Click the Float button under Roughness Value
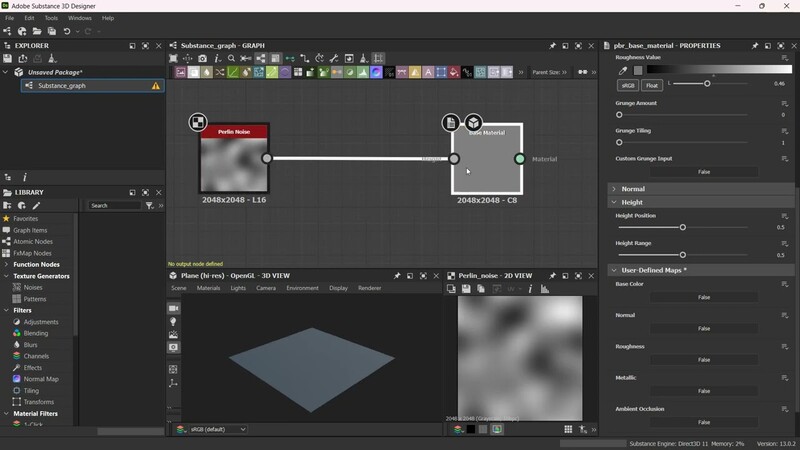 click(x=650, y=85)
